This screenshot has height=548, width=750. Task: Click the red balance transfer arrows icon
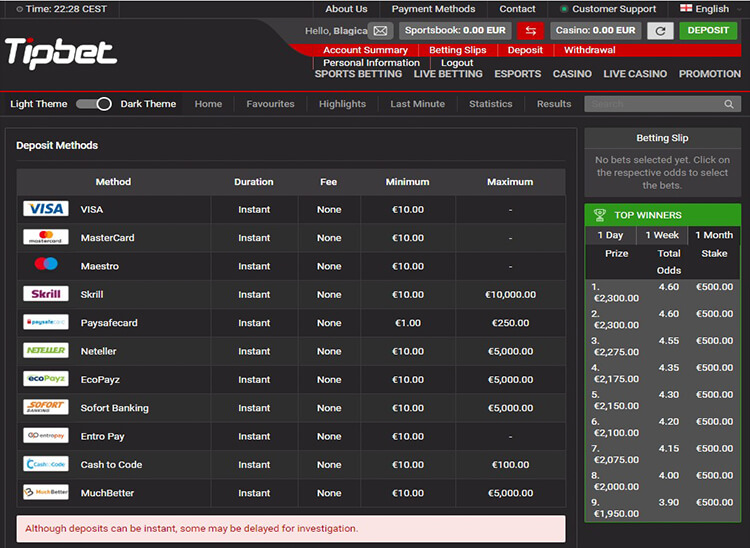click(x=530, y=31)
